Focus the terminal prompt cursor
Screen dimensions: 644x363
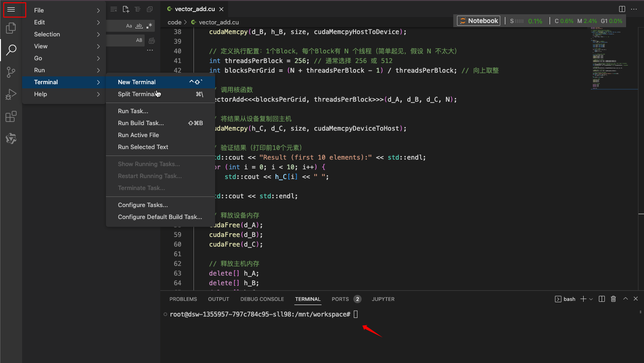(356, 314)
